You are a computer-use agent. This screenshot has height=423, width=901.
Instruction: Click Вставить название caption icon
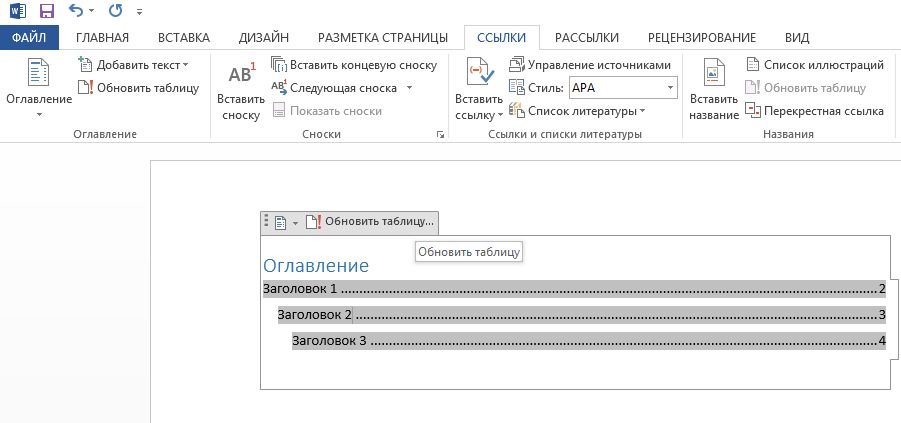(714, 89)
